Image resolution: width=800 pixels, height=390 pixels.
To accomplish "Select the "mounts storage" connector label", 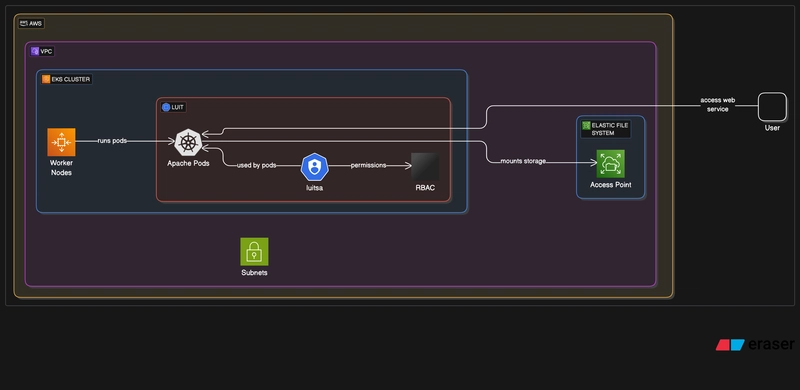I will click(523, 161).
